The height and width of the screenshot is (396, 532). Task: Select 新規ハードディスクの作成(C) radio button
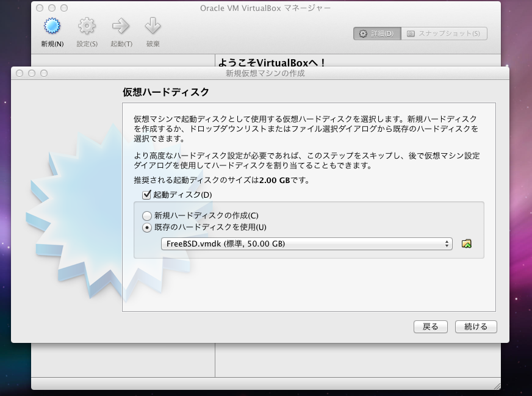click(x=147, y=216)
